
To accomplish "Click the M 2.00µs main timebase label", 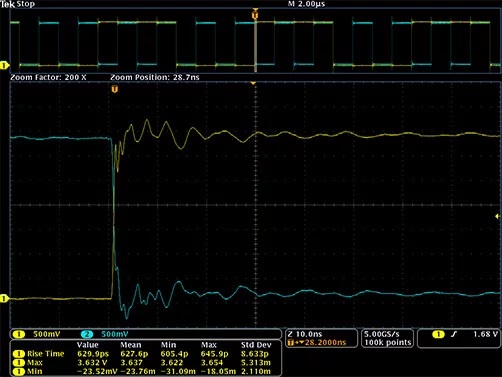I will [x=306, y=4].
